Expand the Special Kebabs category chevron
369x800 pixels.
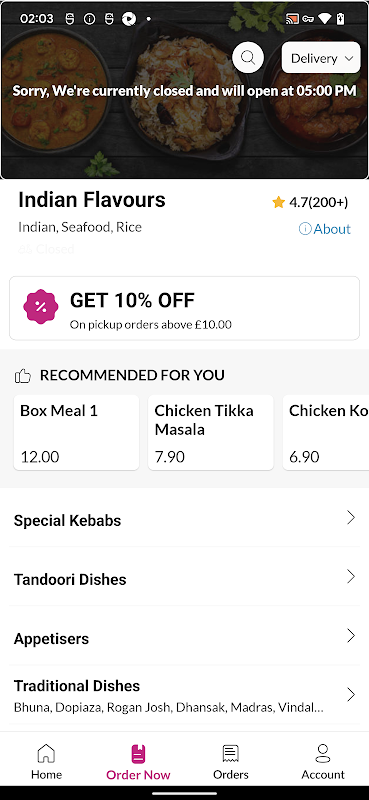351,518
